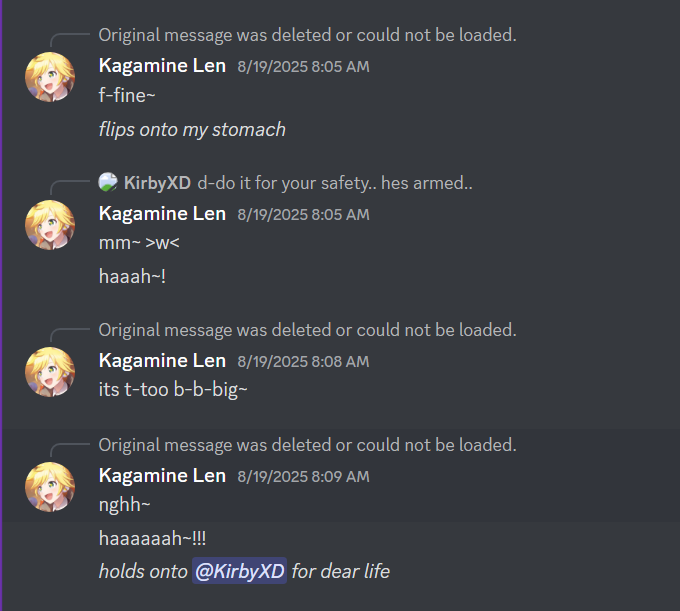Image resolution: width=680 pixels, height=611 pixels.
Task: Open Kagamine Len's profile from the 'mm~ >w<' message
Action: point(162,213)
